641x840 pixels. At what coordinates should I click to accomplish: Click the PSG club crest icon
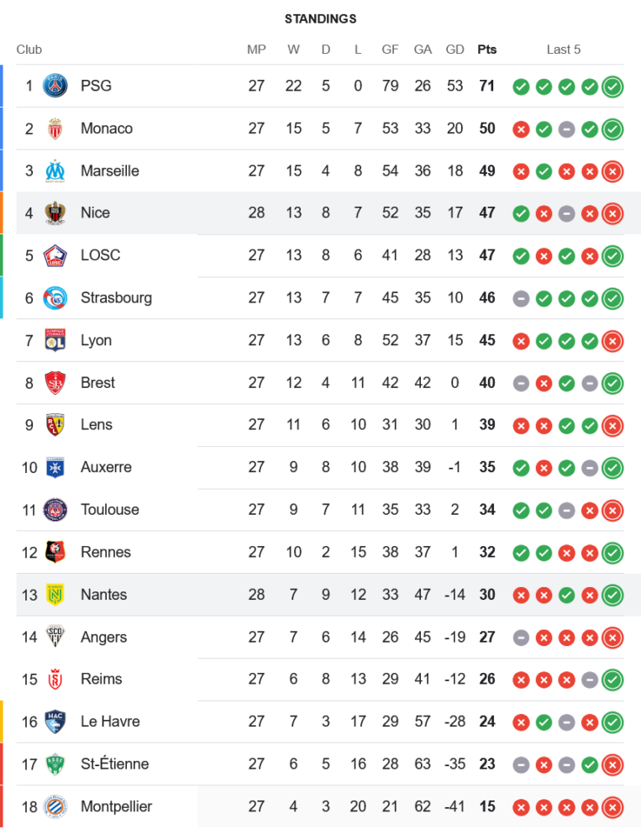(55, 86)
